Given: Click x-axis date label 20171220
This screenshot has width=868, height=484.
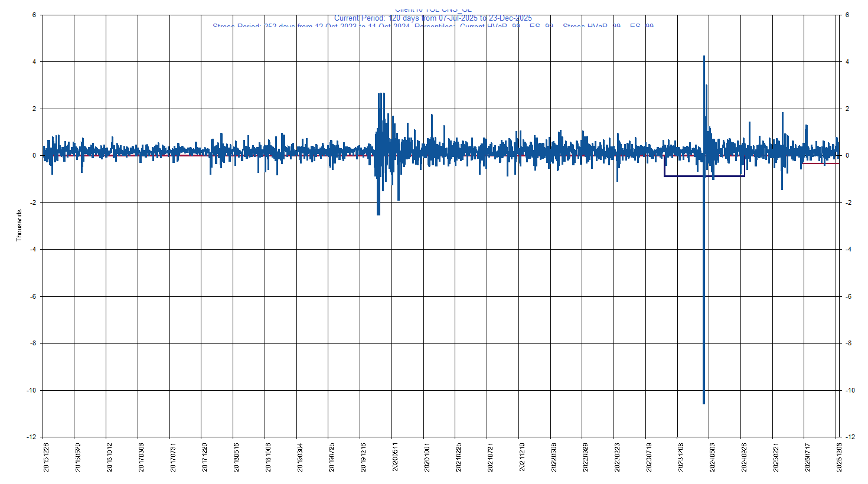Looking at the screenshot, I should tap(205, 457).
